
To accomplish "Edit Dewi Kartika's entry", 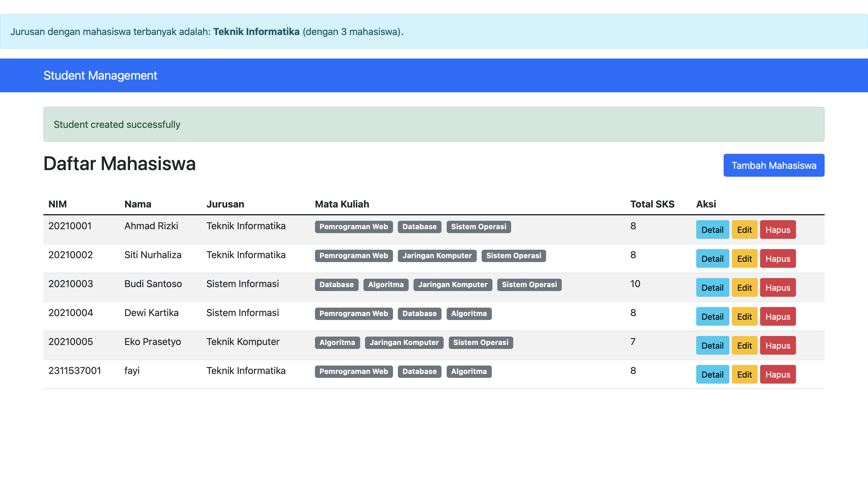I will click(744, 317).
